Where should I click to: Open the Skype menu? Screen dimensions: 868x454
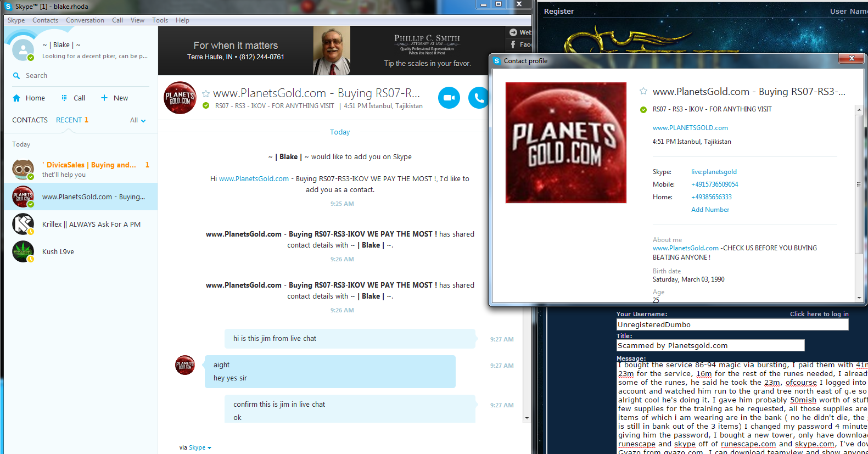click(16, 20)
